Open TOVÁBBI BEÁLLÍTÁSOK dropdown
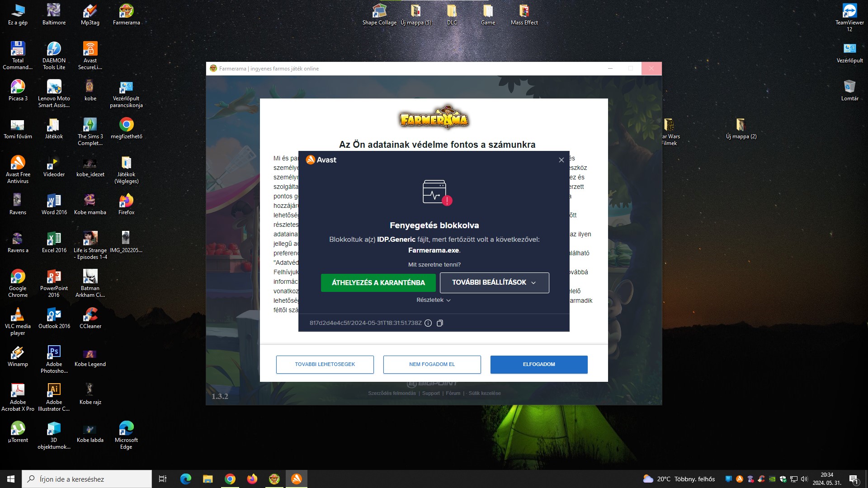This screenshot has width=868, height=488. coord(494,282)
